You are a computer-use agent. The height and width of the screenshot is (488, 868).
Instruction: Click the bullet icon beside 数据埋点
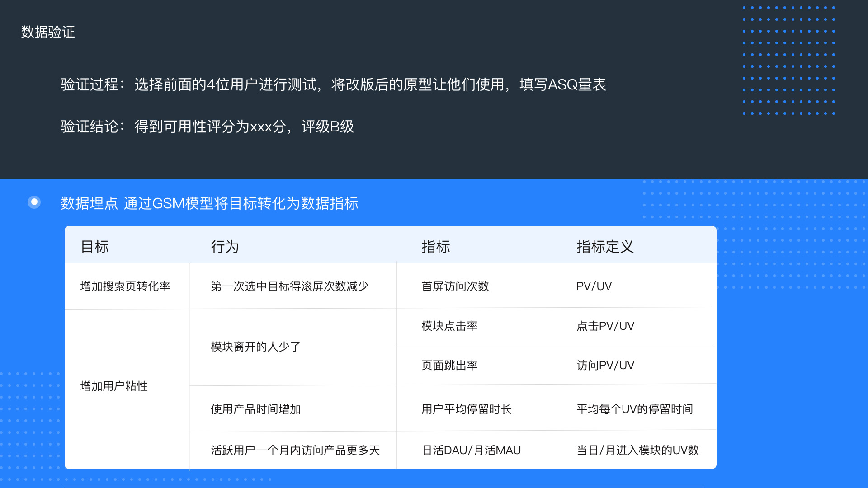tap(34, 202)
